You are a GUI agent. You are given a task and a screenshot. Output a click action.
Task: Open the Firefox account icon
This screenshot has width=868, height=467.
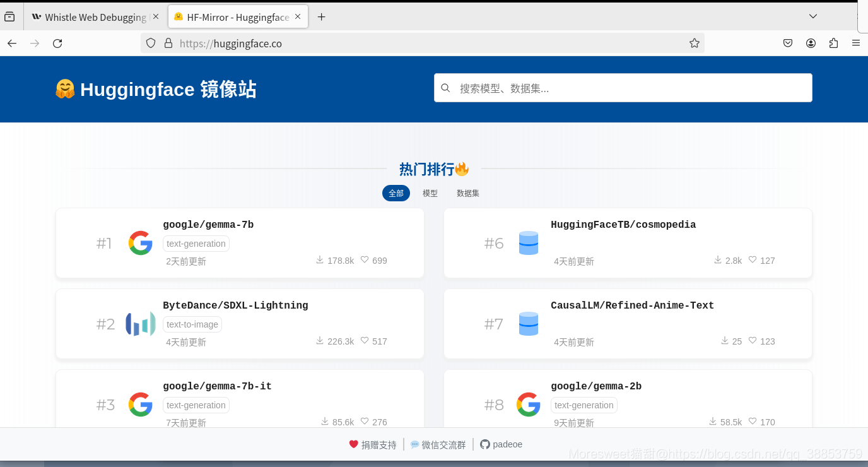811,44
